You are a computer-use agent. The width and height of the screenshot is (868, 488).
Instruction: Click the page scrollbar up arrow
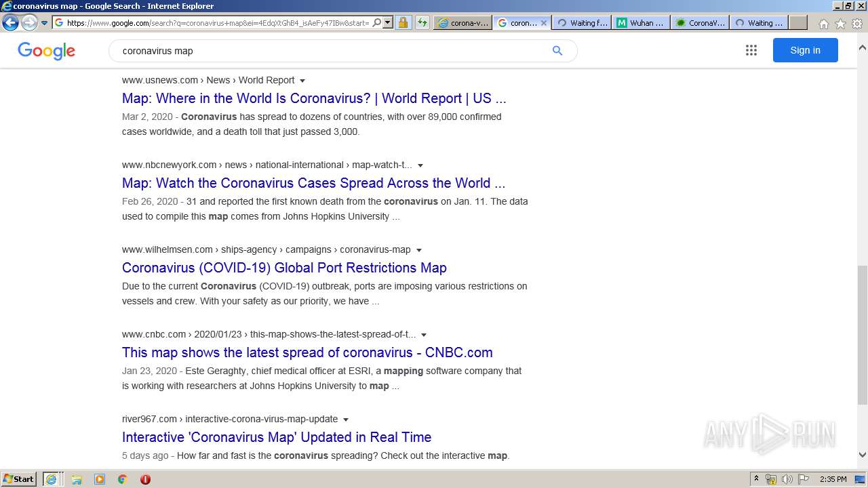pos(863,48)
